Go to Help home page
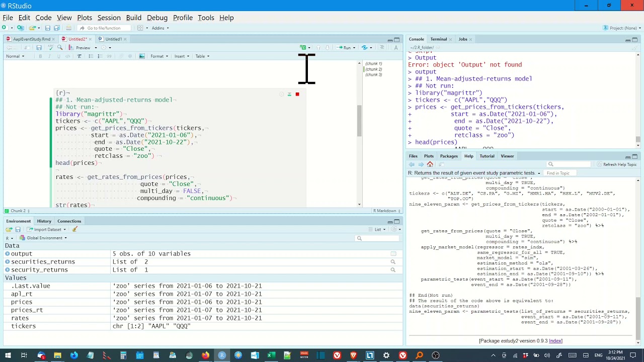644x362 pixels. click(x=430, y=164)
